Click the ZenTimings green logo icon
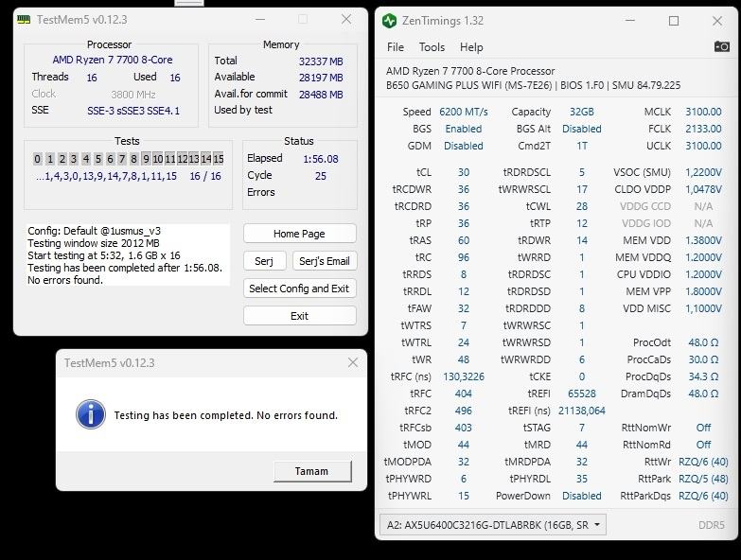The width and height of the screenshot is (741, 560). point(389,21)
